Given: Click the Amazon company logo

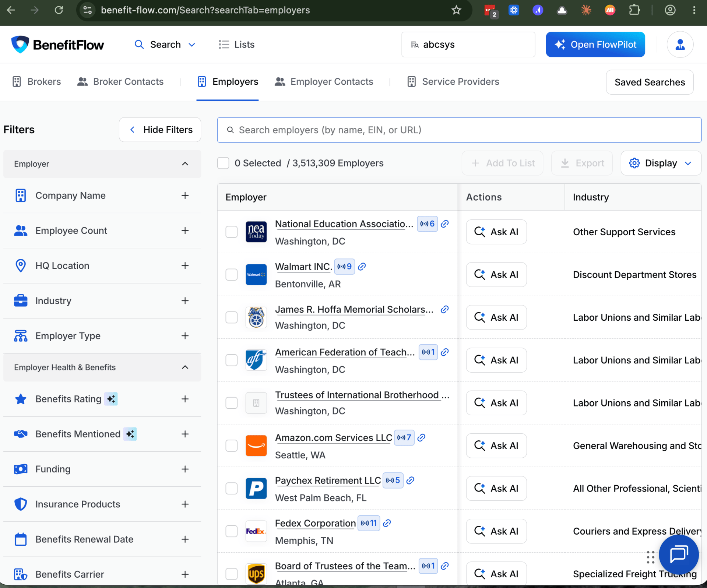Looking at the screenshot, I should coord(256,446).
